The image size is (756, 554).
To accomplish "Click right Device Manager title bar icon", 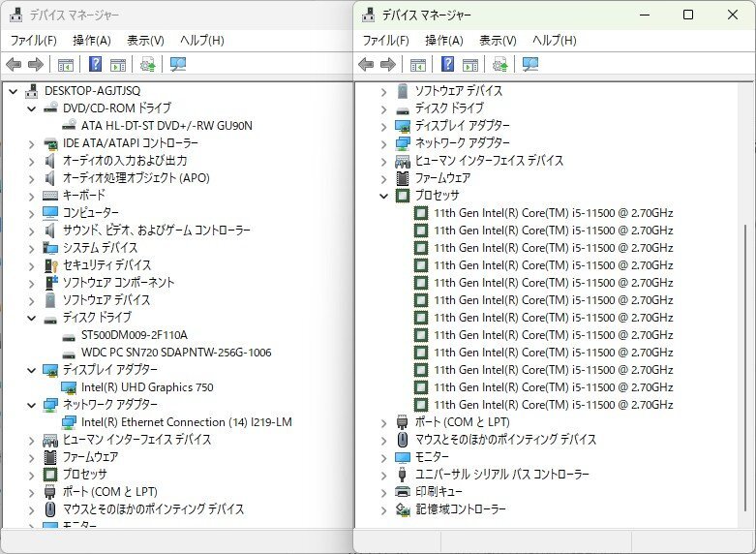I will point(369,15).
